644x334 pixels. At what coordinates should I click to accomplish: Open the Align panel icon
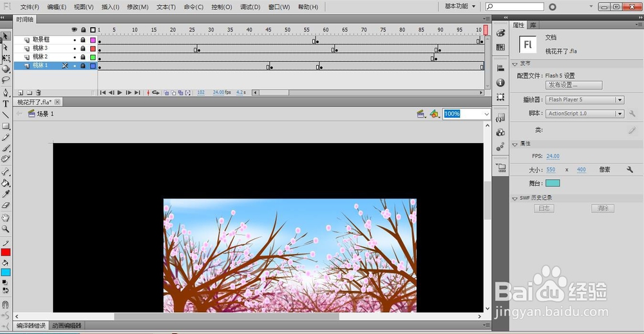click(500, 68)
